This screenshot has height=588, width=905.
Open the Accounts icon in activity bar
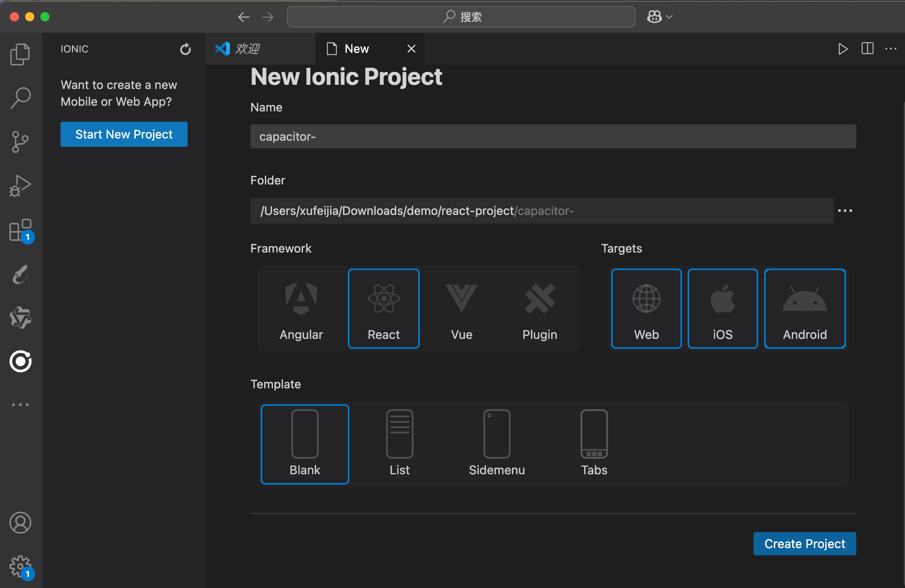click(21, 523)
